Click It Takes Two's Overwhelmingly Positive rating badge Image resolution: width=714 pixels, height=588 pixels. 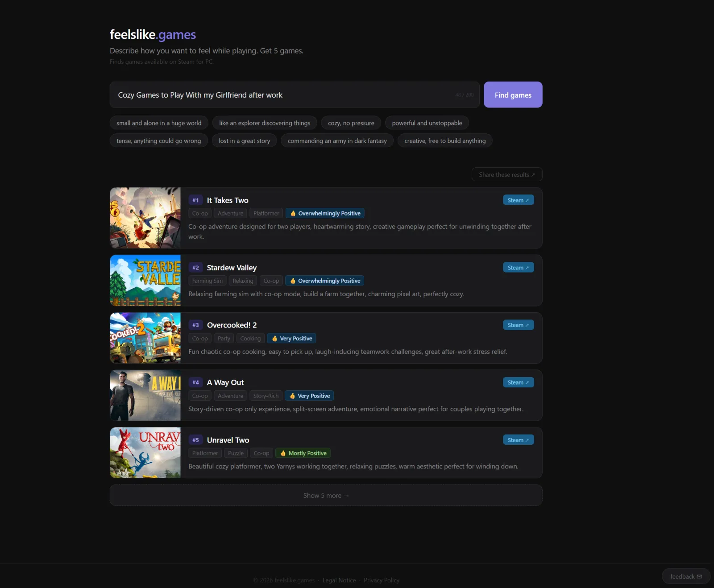pos(325,213)
